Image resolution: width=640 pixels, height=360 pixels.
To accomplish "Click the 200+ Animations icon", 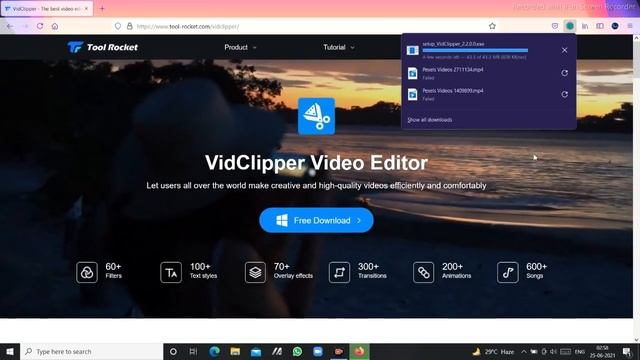I will click(423, 272).
